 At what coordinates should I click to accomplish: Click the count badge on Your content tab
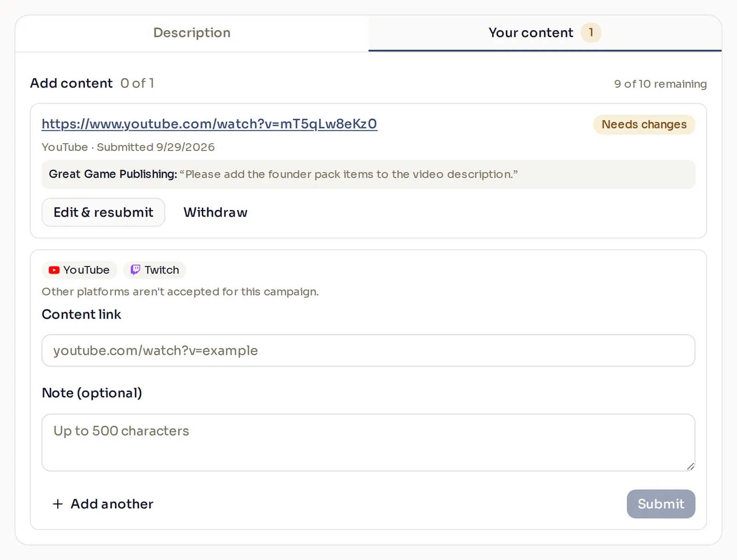click(591, 33)
